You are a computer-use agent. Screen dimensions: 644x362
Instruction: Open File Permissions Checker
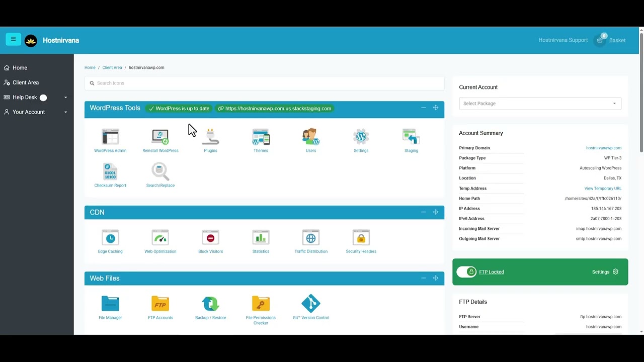coord(261,304)
